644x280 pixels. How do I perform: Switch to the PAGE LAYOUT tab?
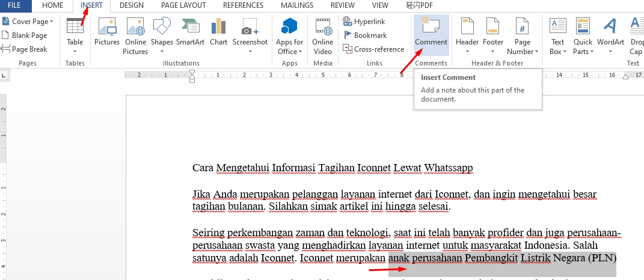coord(183,6)
